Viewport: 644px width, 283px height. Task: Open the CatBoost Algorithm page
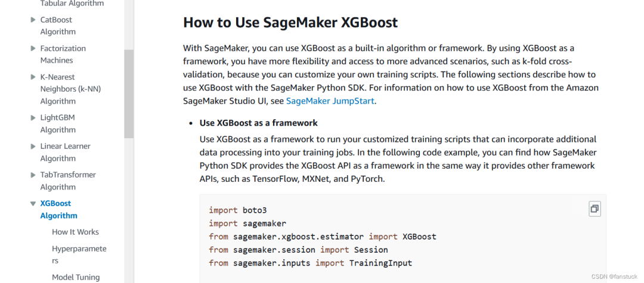point(58,26)
